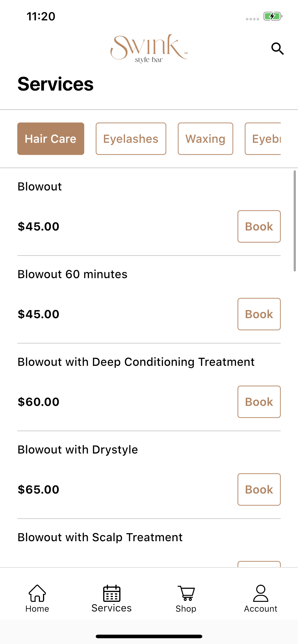
Task: Switch to the Waxing category
Action: click(x=205, y=139)
